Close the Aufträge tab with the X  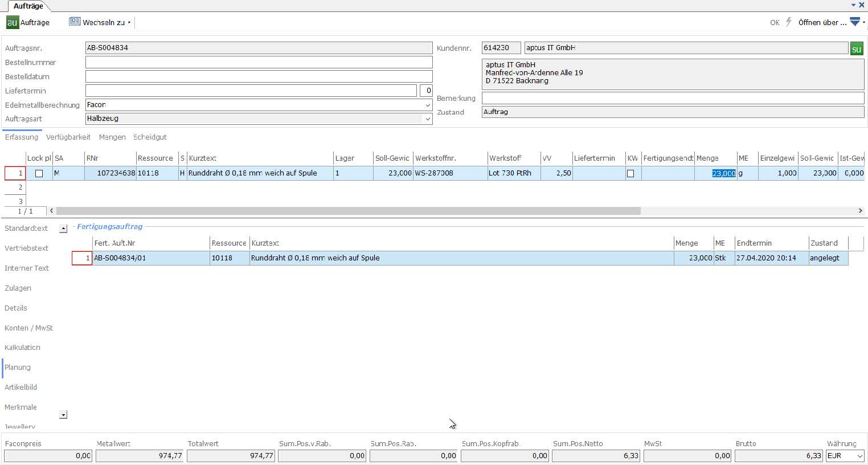tap(862, 5)
